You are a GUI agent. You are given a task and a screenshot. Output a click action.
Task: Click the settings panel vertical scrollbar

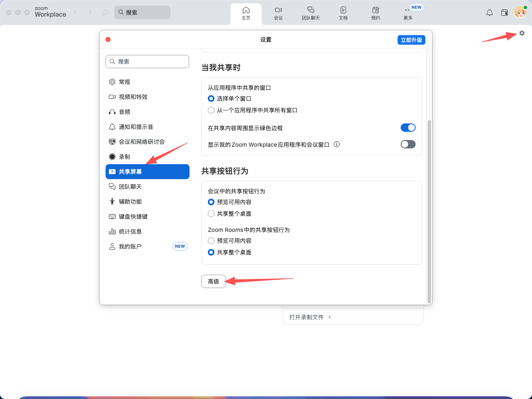(x=429, y=212)
